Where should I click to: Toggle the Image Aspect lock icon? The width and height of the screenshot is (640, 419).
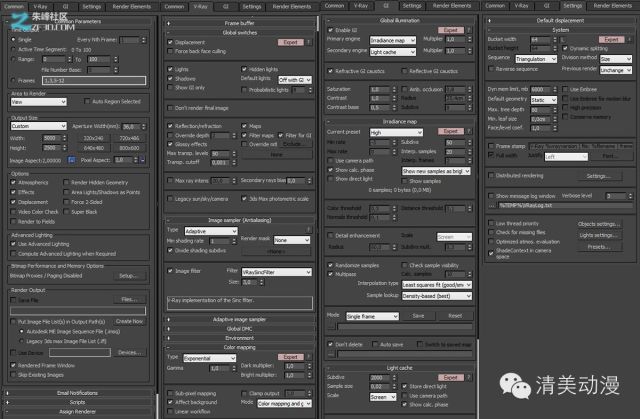pyautogui.click(x=71, y=160)
